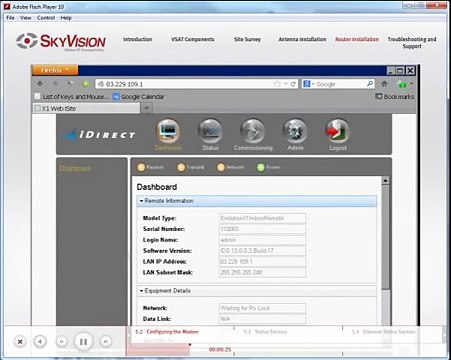The height and width of the screenshot is (360, 451).
Task: Open the orange Firefox menu button
Action: pos(55,70)
